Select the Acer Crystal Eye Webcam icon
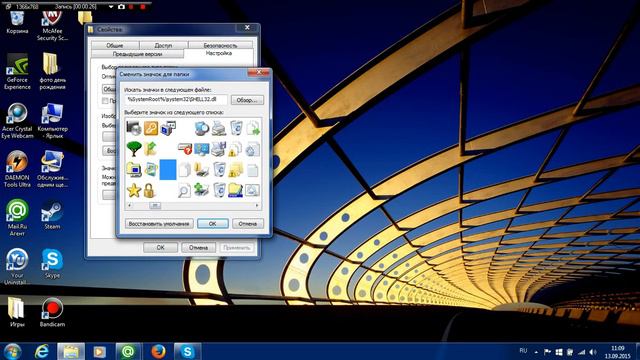 [x=17, y=120]
